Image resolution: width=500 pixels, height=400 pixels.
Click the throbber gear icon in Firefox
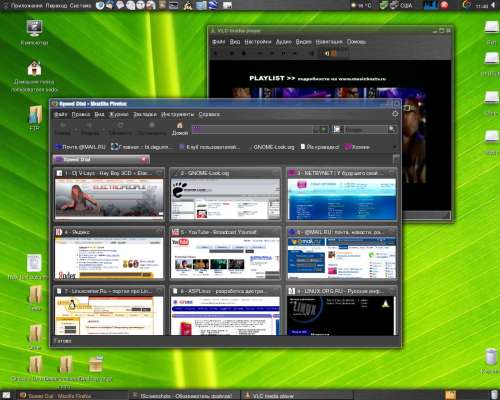(x=395, y=114)
